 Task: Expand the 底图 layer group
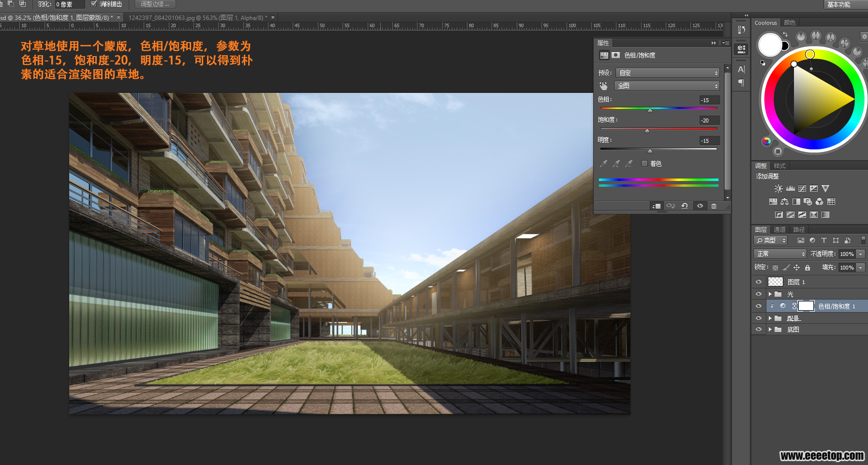coord(770,330)
